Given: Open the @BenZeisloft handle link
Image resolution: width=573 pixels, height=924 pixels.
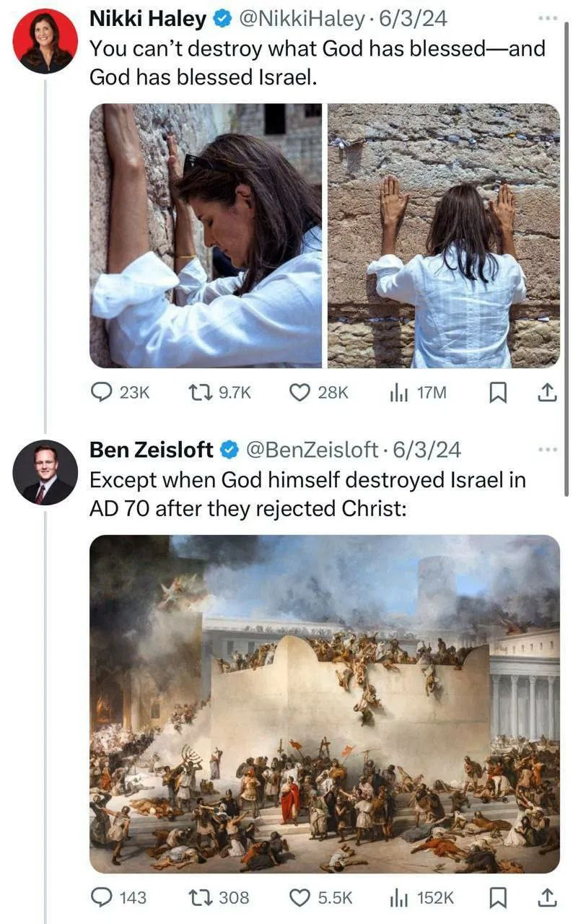Looking at the screenshot, I should click(312, 450).
